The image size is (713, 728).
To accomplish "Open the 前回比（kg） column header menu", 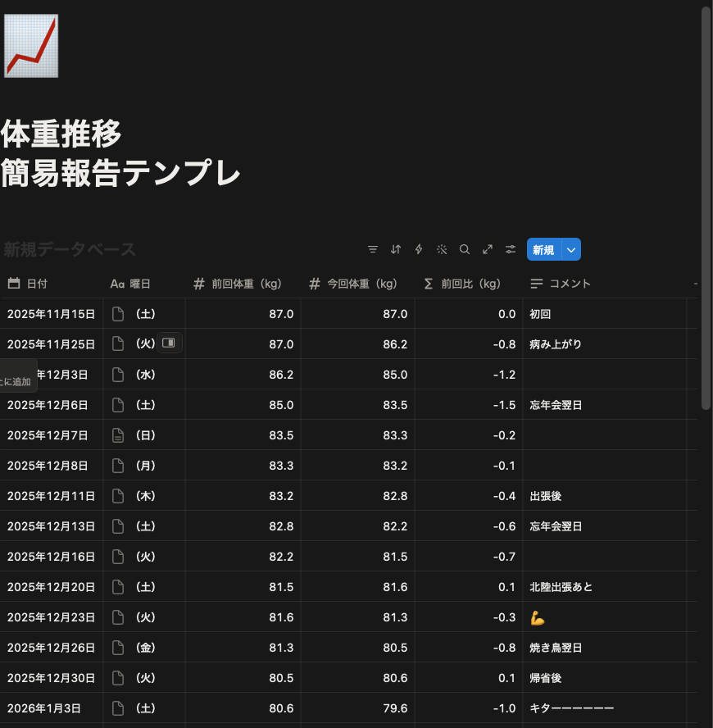I will [470, 284].
